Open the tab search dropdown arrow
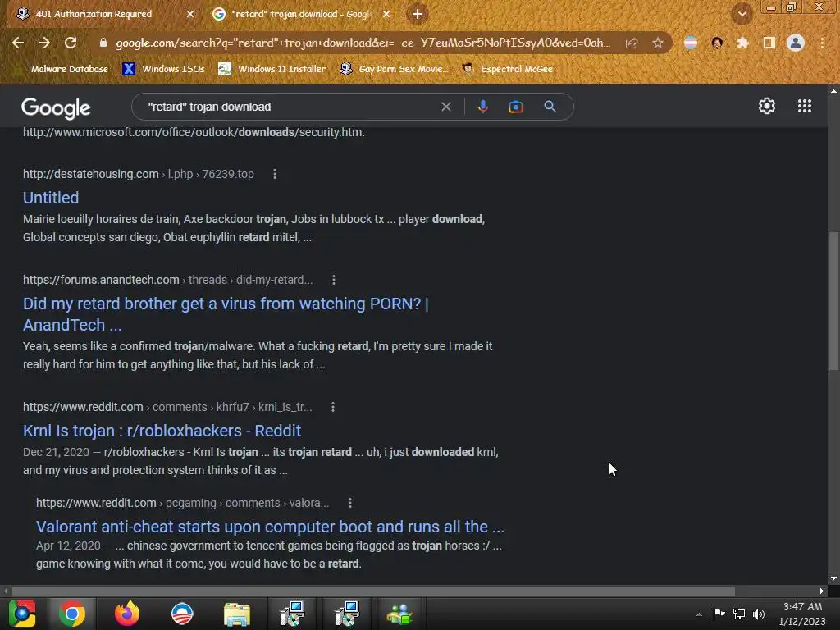Image resolution: width=840 pixels, height=630 pixels. (x=742, y=15)
